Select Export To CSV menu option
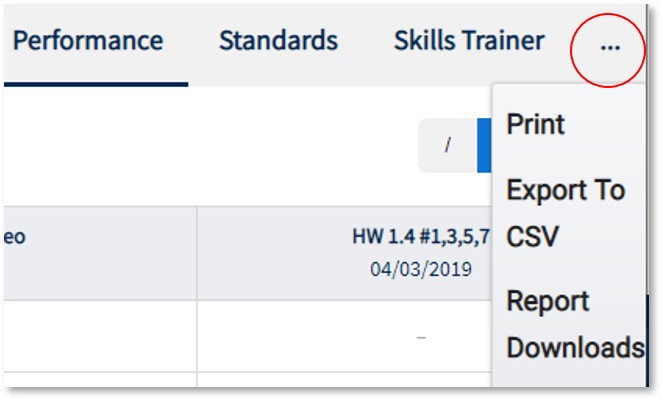The width and height of the screenshot is (662, 400). (566, 212)
